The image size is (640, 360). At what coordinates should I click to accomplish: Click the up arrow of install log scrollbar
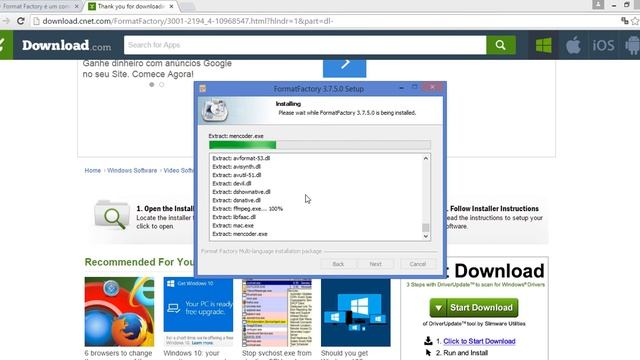tap(426, 158)
